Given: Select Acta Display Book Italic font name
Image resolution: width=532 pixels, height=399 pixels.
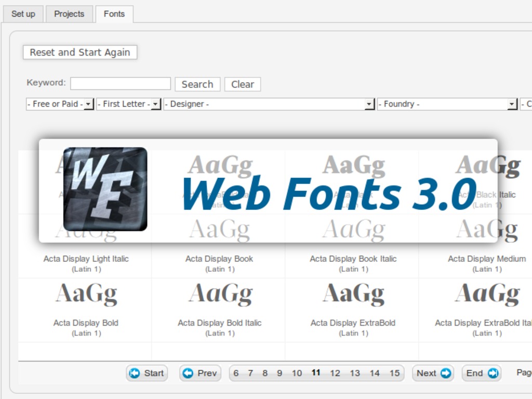Looking at the screenshot, I should pyautogui.click(x=353, y=259).
